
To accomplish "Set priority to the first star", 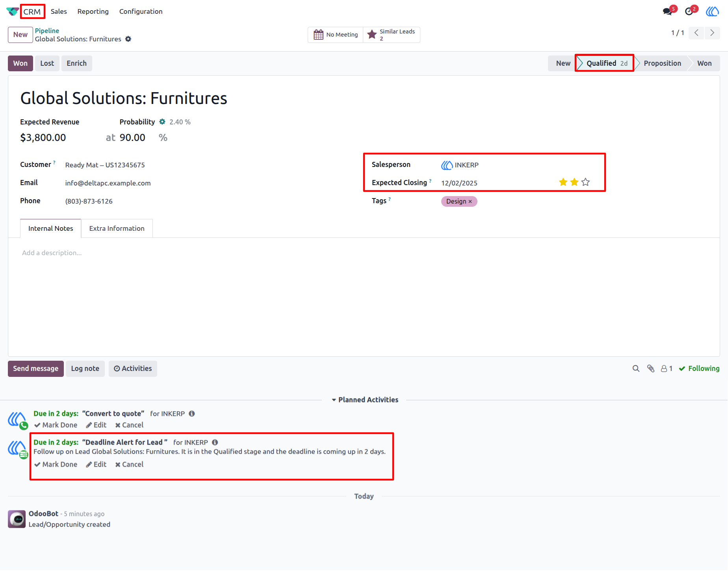I will (x=563, y=182).
